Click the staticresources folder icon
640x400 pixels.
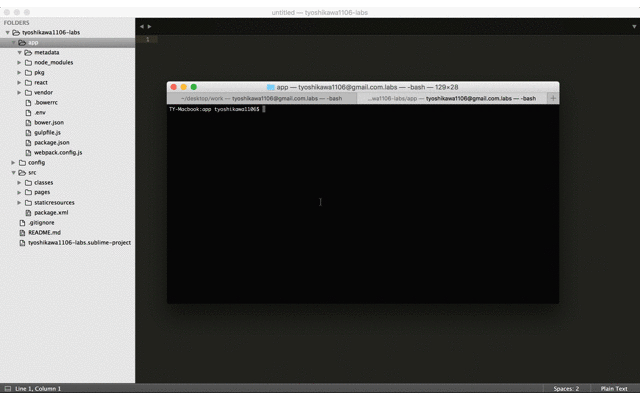(28, 202)
